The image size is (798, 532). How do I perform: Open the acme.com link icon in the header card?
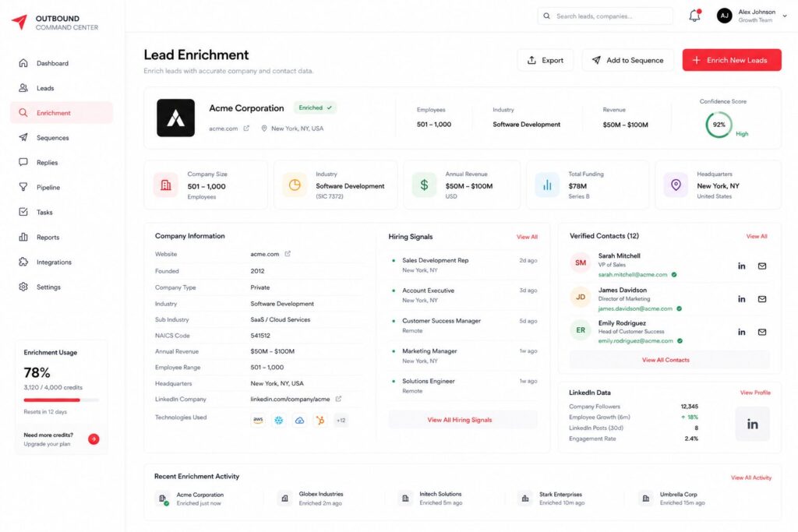(246, 129)
